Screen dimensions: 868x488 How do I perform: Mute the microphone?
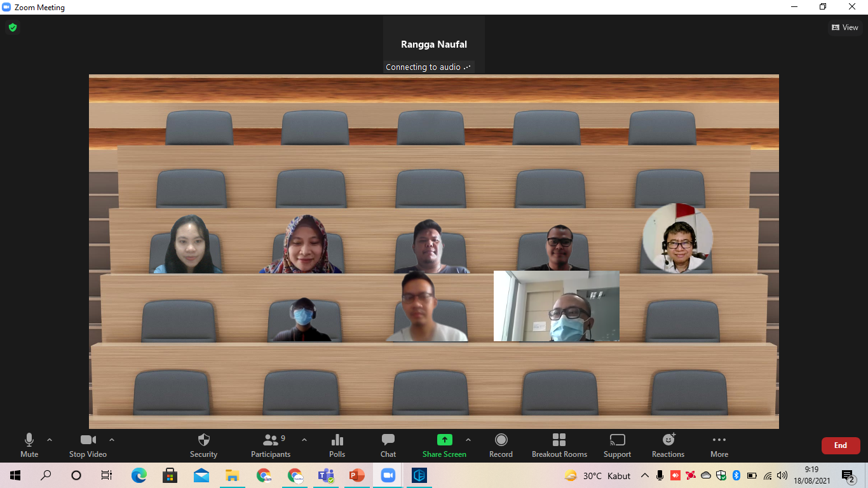pos(29,445)
